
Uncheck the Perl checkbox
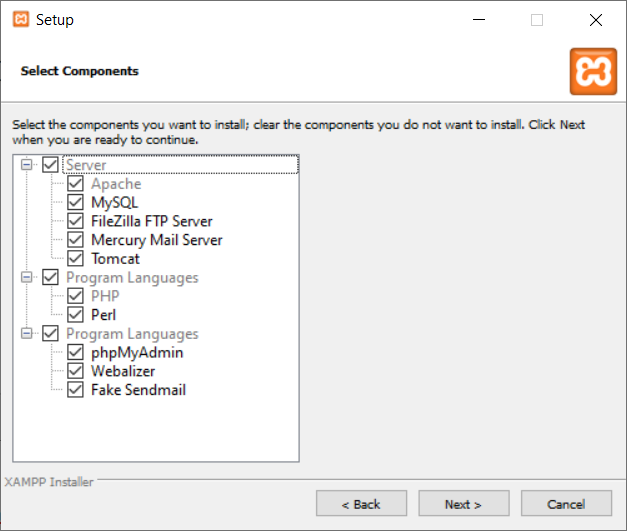(x=75, y=315)
